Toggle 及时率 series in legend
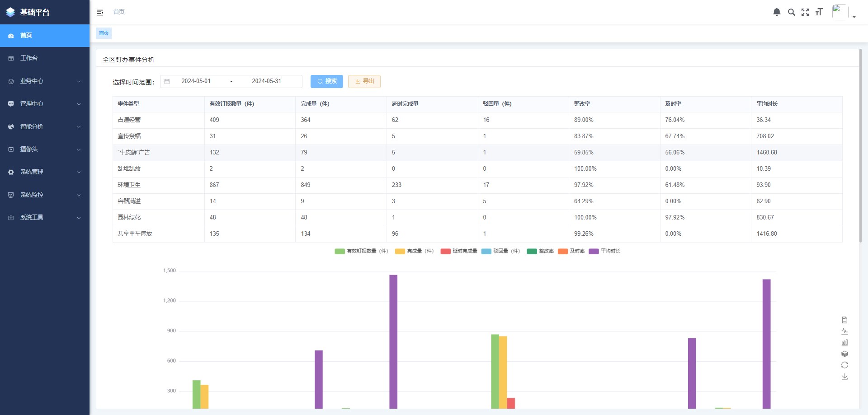Image resolution: width=868 pixels, height=415 pixels. pos(571,251)
